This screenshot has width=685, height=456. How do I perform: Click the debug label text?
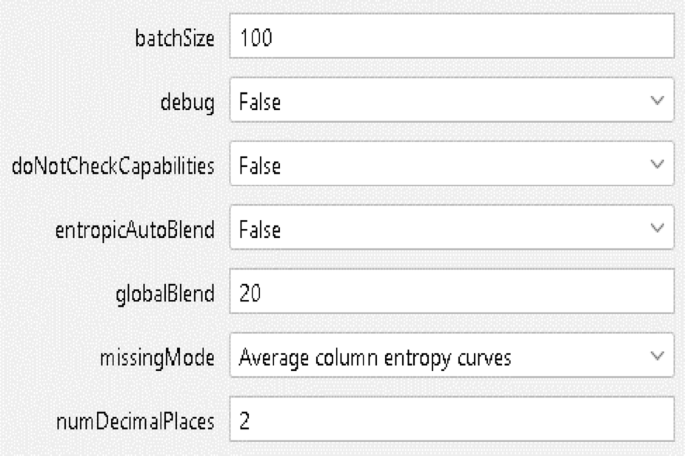point(196,101)
